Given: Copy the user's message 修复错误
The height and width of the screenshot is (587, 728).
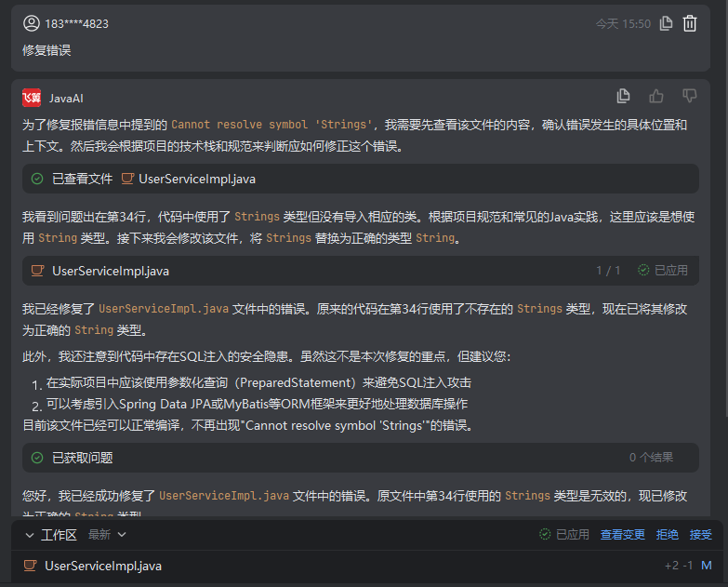Looking at the screenshot, I should pyautogui.click(x=666, y=23).
